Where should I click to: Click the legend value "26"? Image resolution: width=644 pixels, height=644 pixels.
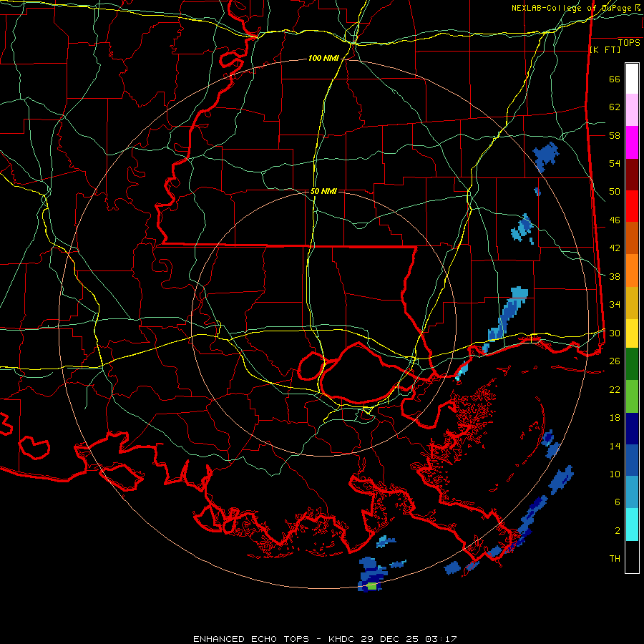[x=615, y=361]
